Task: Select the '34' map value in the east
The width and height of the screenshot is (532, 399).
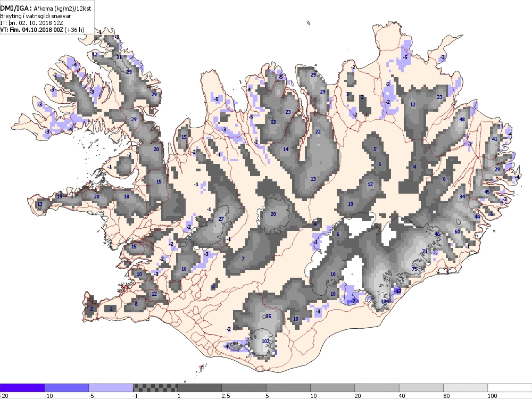Action: point(462,196)
